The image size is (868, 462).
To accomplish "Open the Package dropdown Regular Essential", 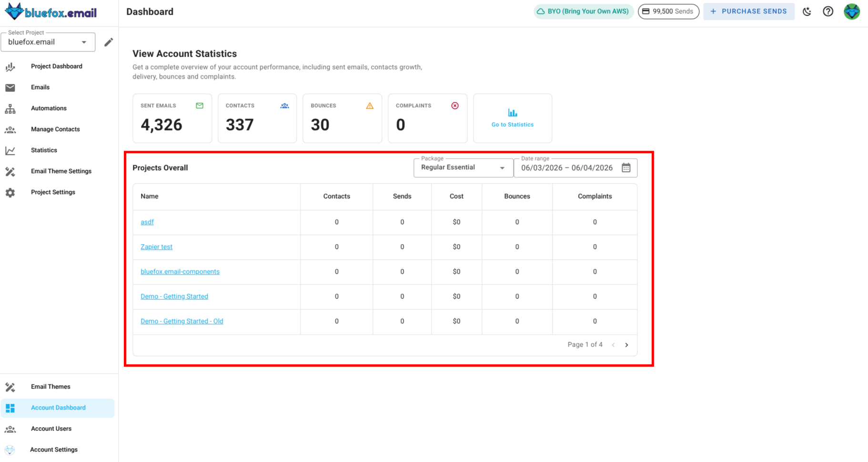I will pos(463,168).
